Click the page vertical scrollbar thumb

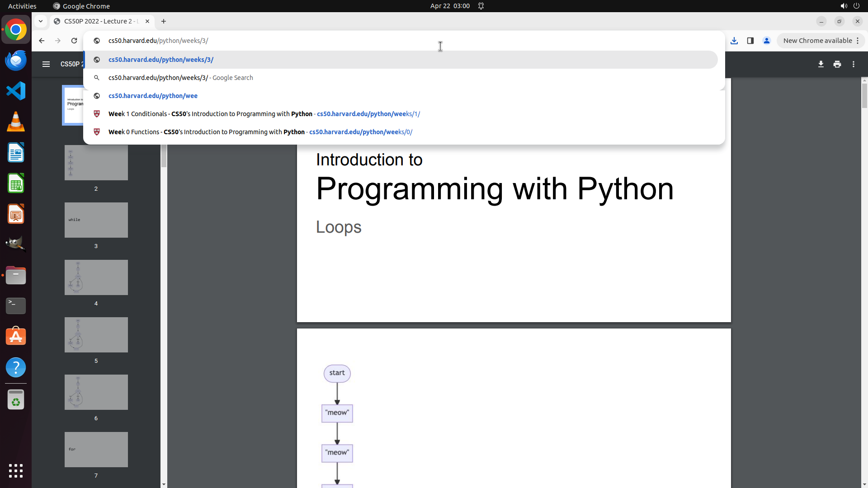pos(864,95)
